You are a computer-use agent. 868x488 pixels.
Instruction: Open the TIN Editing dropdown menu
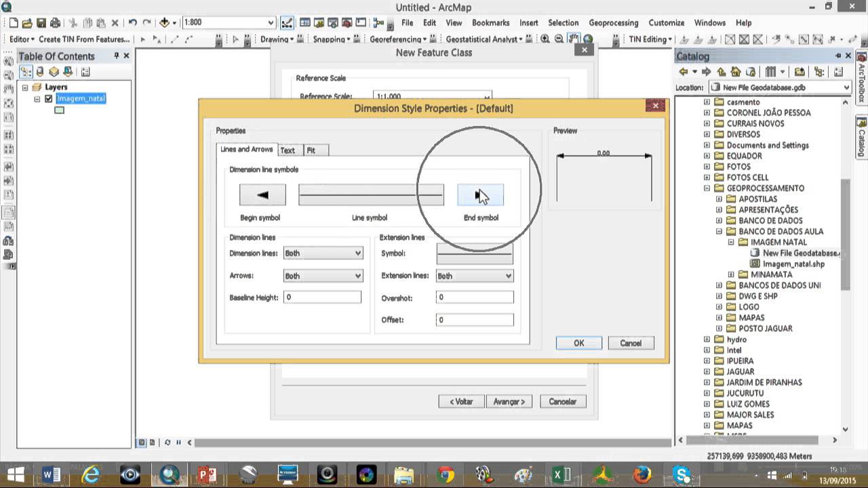pos(650,39)
